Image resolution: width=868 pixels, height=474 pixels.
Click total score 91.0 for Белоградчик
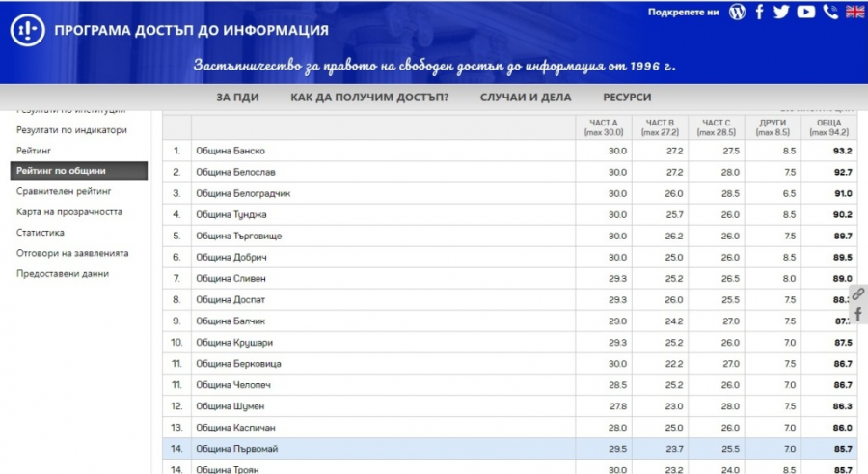[843, 193]
